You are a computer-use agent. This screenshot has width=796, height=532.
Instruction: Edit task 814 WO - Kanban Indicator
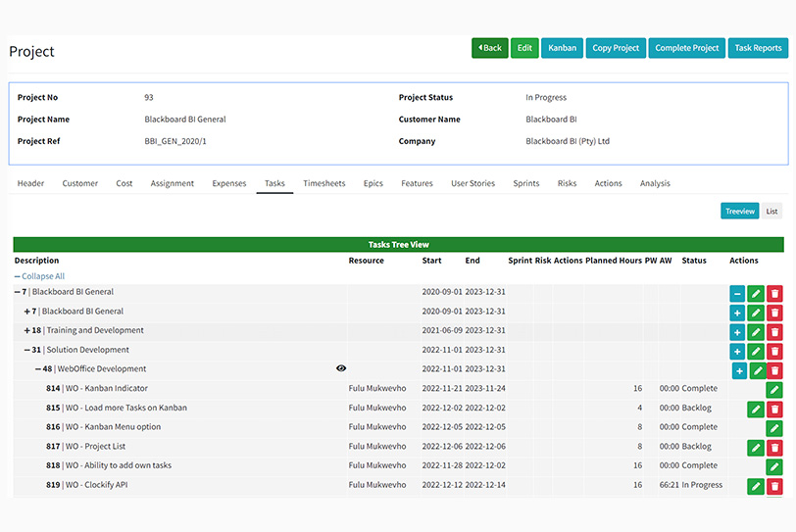pyautogui.click(x=774, y=389)
